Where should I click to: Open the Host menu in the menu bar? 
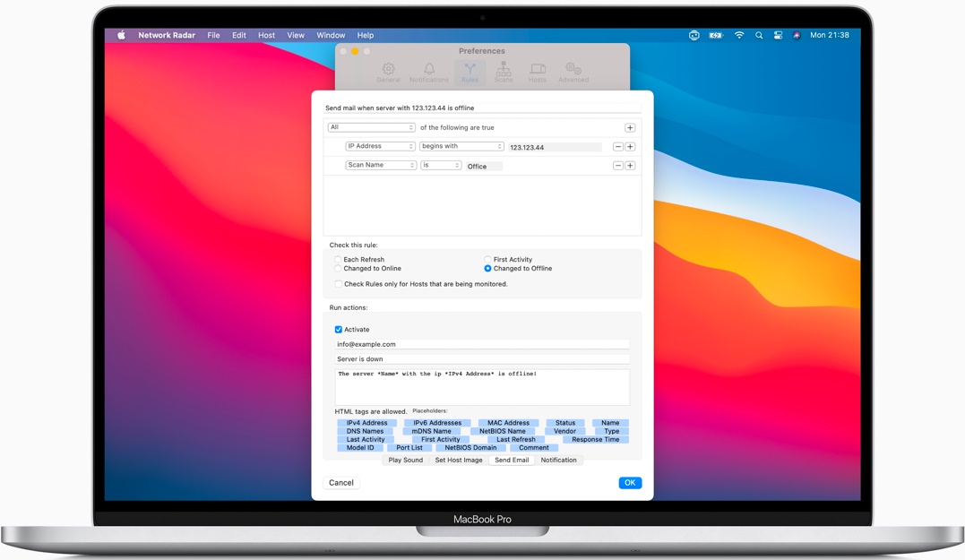266,36
